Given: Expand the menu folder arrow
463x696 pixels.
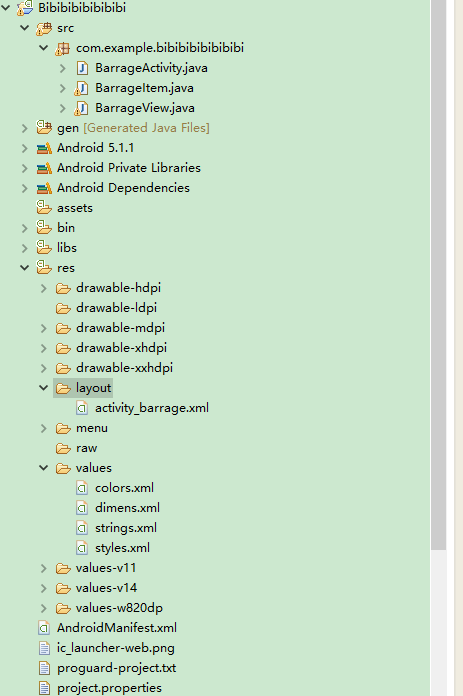Looking at the screenshot, I should [x=44, y=428].
